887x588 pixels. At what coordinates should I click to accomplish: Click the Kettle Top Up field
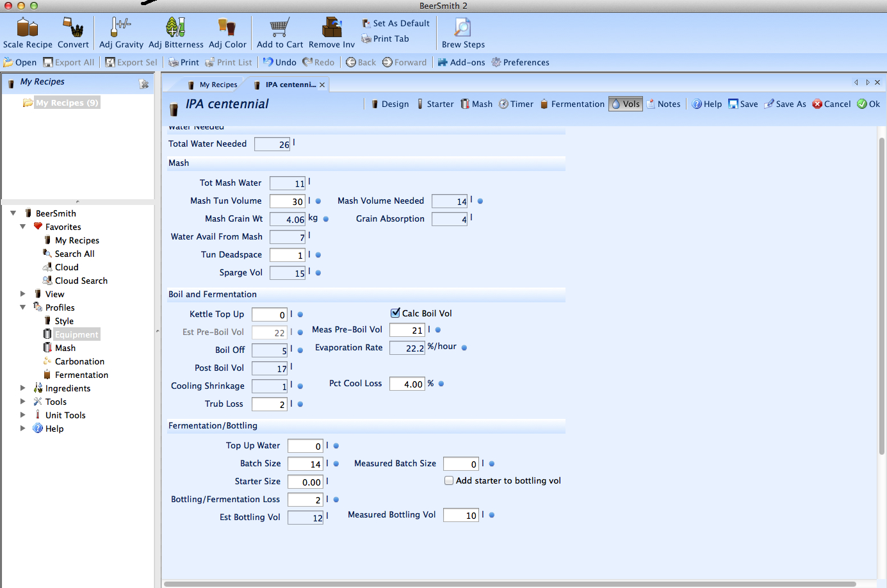point(270,314)
